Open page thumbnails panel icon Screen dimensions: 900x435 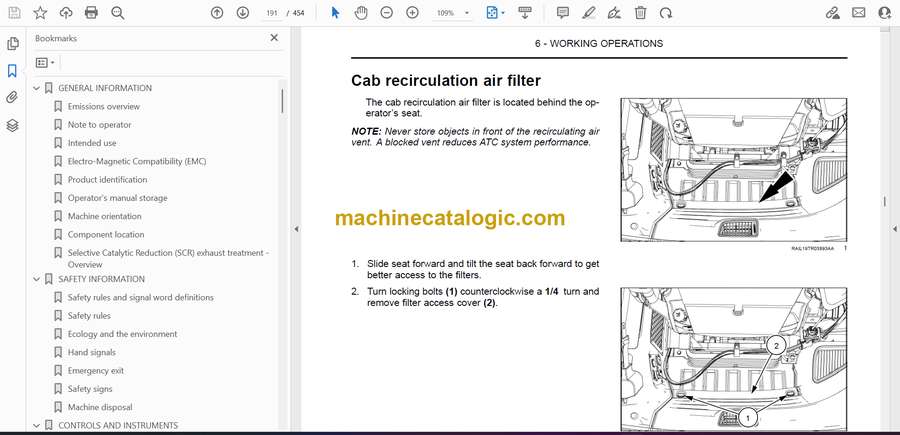13,44
